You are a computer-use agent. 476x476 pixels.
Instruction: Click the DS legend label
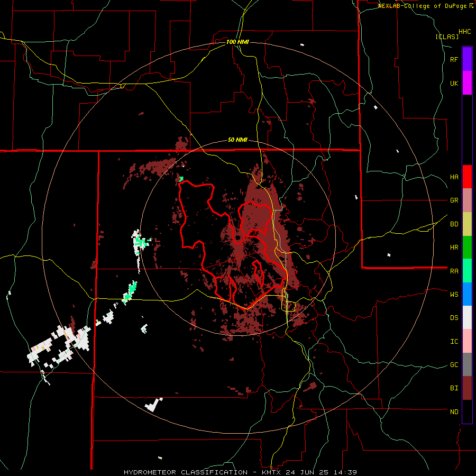(454, 318)
